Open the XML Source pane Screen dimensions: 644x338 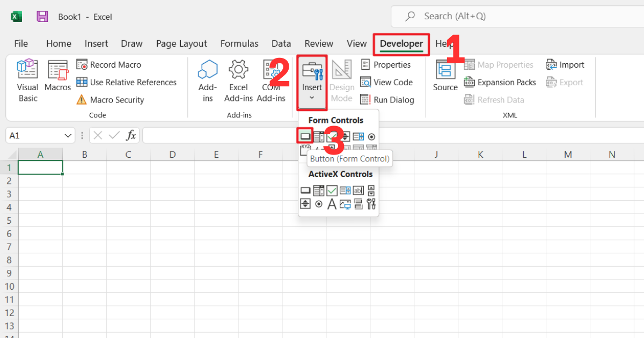(x=445, y=76)
